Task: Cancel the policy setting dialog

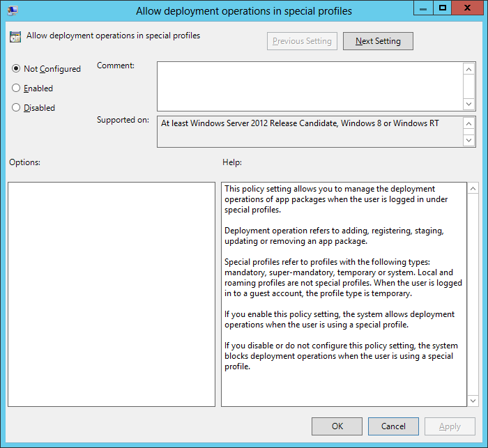Action: pyautogui.click(x=393, y=426)
